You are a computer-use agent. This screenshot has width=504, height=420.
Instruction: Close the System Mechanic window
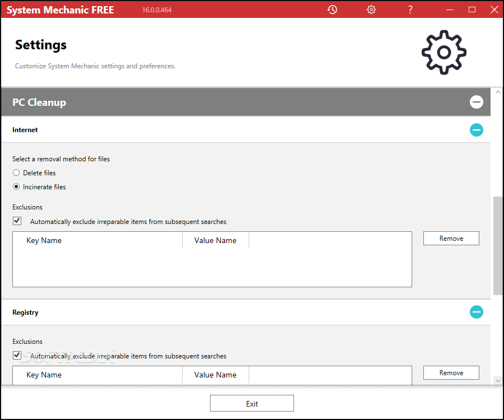click(494, 10)
